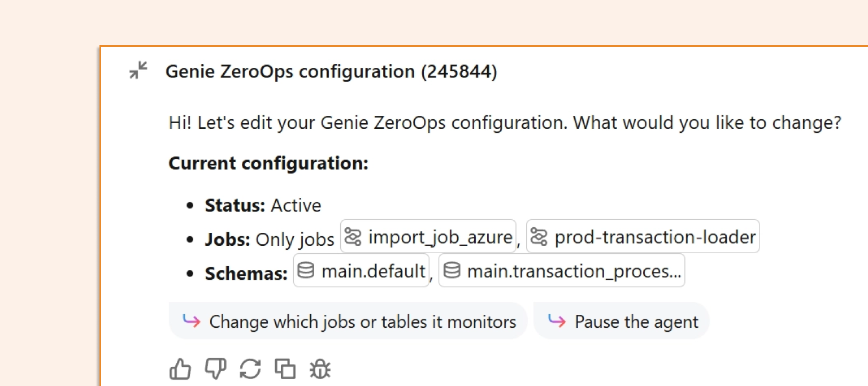Select the Pause the agent suggestion
This screenshot has height=386, width=868.
click(x=622, y=321)
